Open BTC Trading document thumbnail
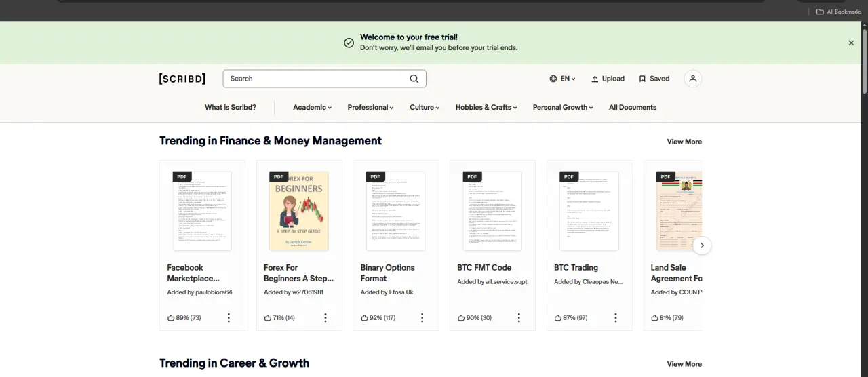Image resolution: width=868 pixels, height=377 pixels. [589, 211]
